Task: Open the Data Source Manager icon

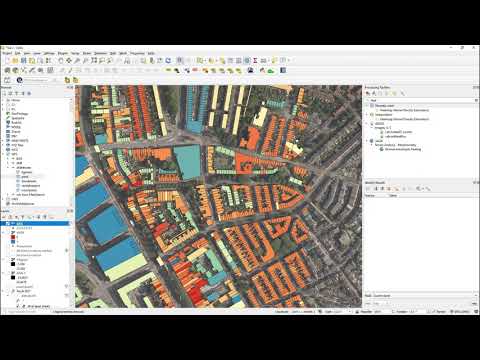Action: pos(7,70)
